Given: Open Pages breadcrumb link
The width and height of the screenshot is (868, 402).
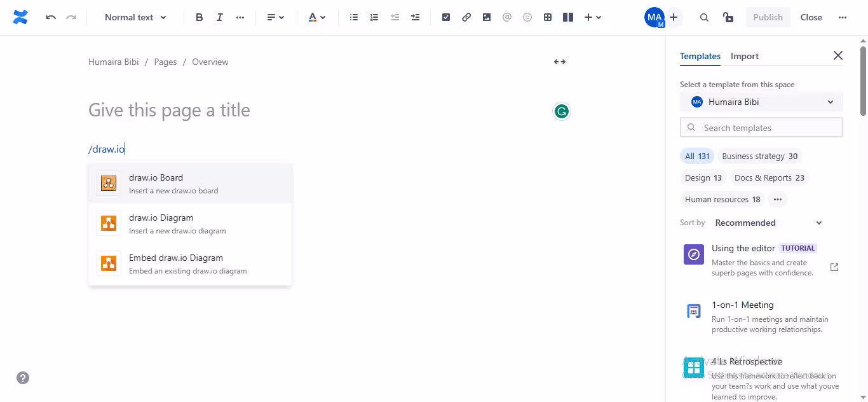Looking at the screenshot, I should [x=165, y=62].
